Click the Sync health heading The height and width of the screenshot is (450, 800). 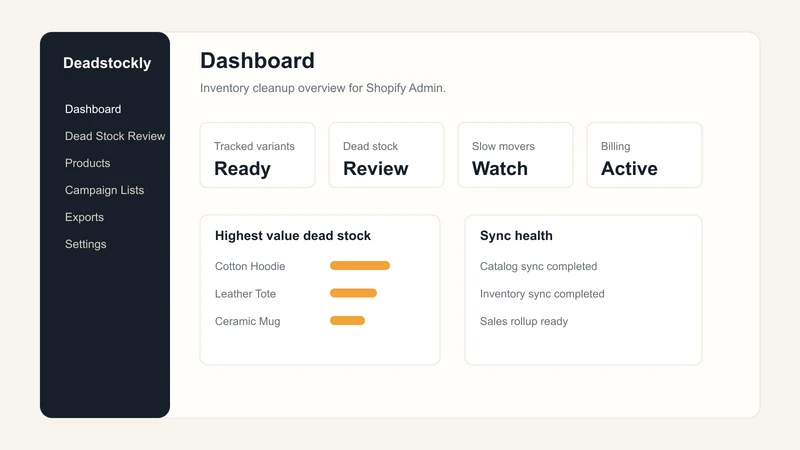pyautogui.click(x=516, y=236)
